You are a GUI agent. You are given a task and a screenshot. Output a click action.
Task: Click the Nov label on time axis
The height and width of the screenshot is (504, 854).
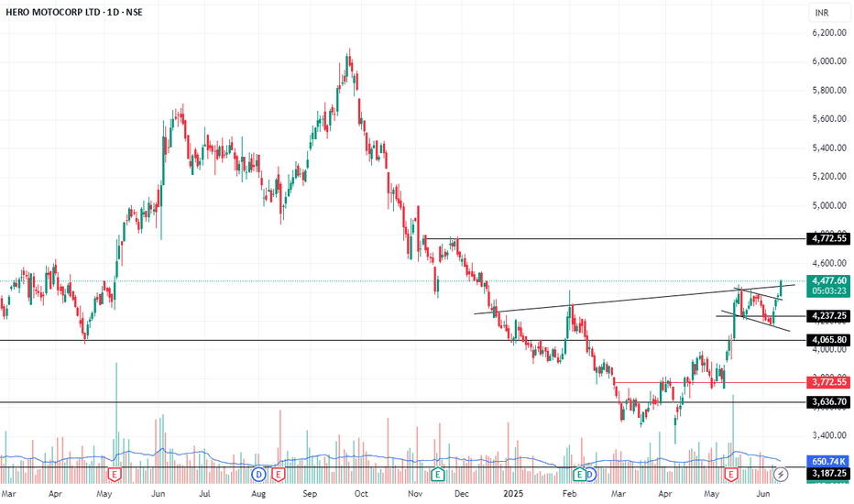click(415, 494)
